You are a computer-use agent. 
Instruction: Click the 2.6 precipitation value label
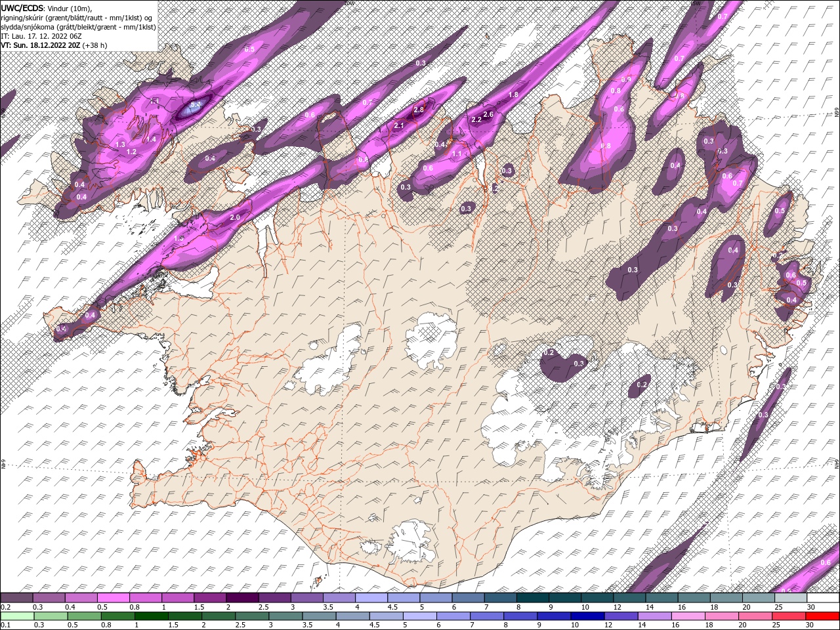tap(488, 115)
